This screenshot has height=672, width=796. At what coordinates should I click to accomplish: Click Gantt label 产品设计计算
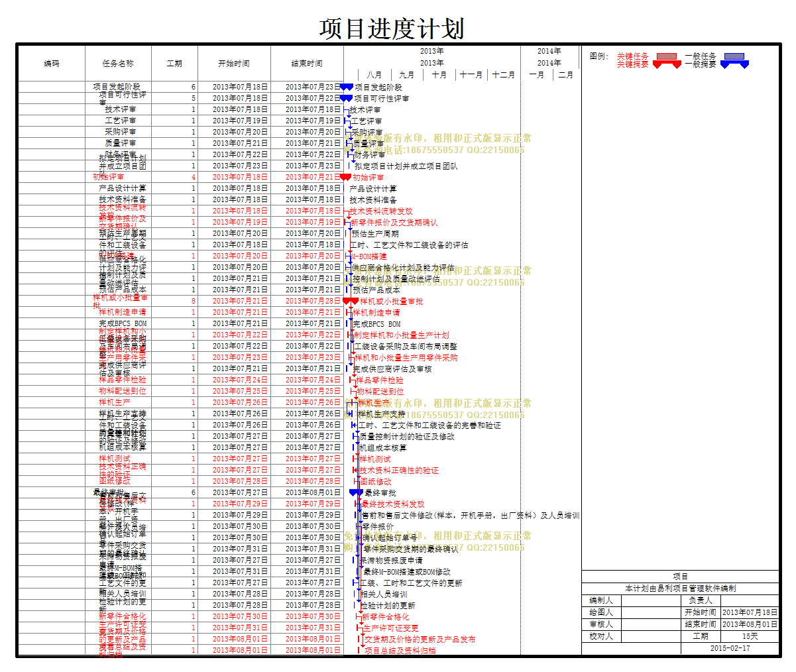tap(374, 189)
